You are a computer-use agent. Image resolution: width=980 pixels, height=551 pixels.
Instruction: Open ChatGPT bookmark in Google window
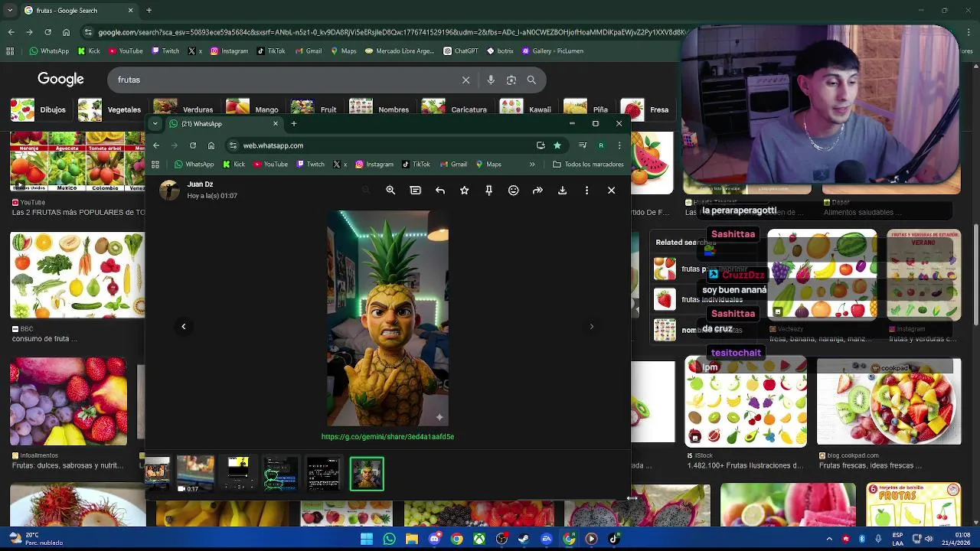click(x=461, y=51)
